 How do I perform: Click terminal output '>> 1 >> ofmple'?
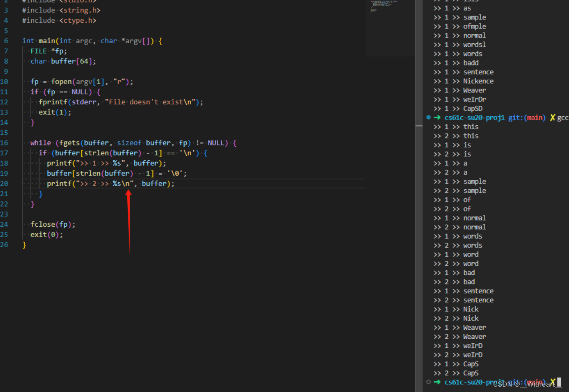point(460,26)
